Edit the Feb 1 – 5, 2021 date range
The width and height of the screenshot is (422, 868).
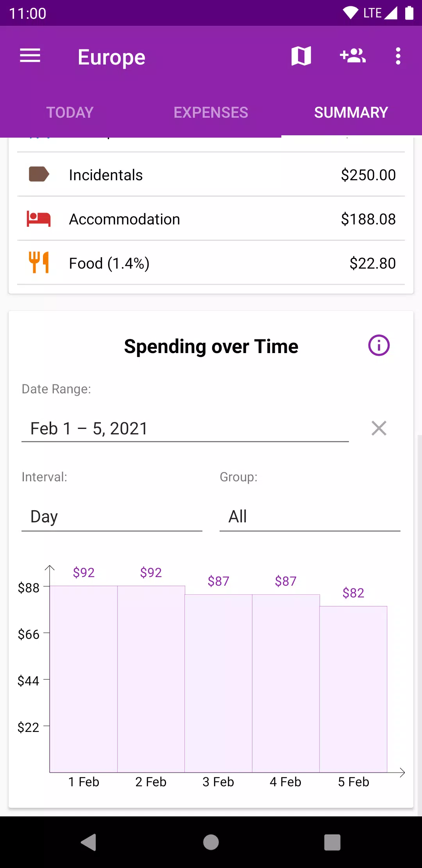[185, 429]
